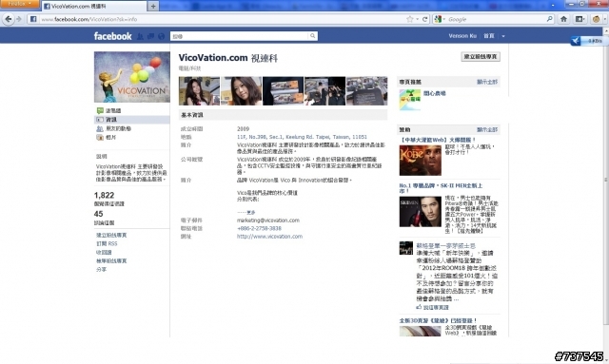Click the URL address bar
This screenshot has height=364, width=609.
pyautogui.click(x=222, y=19)
